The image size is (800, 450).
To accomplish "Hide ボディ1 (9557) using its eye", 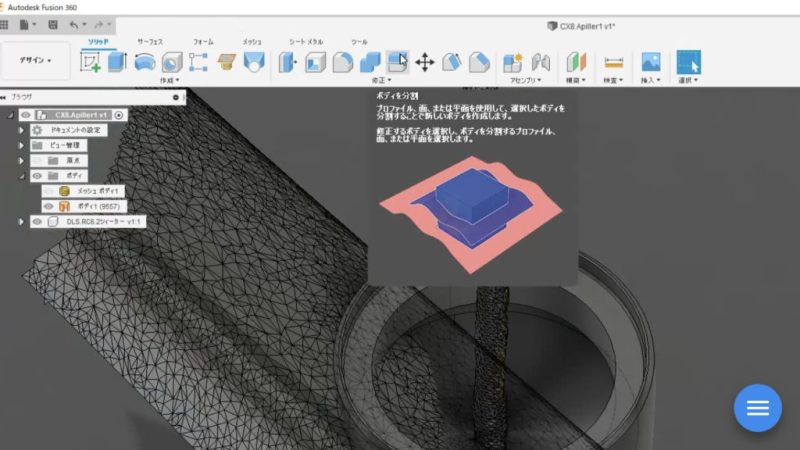I will click(x=48, y=206).
